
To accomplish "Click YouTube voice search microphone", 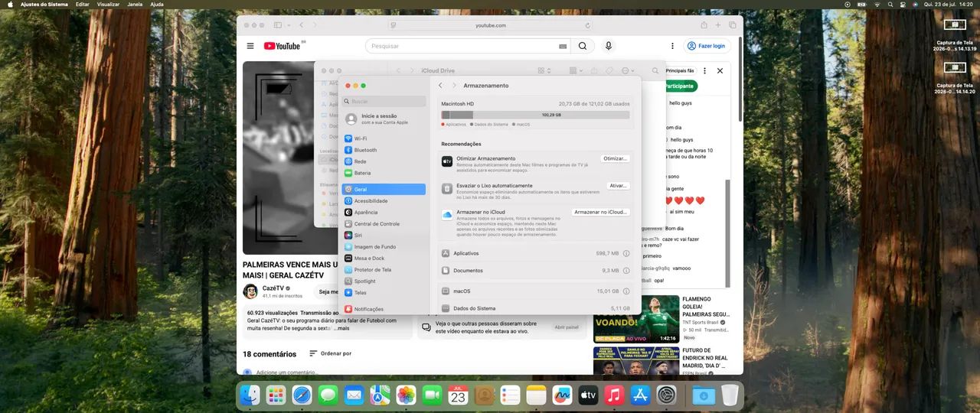I will coord(609,46).
